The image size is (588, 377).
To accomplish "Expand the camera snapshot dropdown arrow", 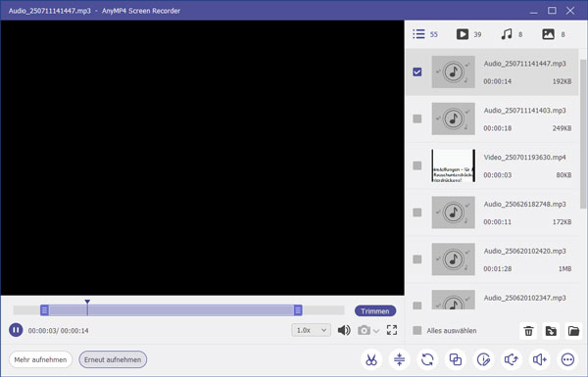I will coord(376,331).
